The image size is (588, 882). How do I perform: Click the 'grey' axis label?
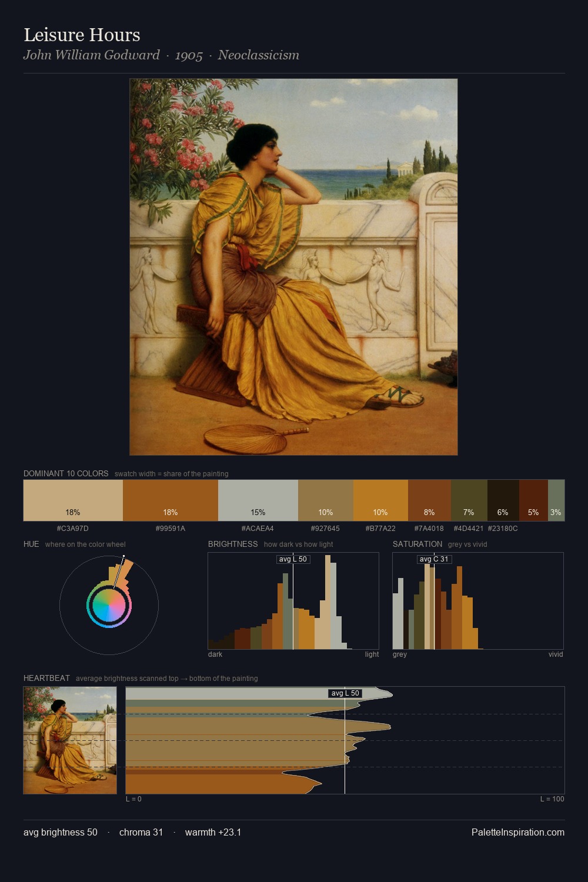click(x=400, y=654)
